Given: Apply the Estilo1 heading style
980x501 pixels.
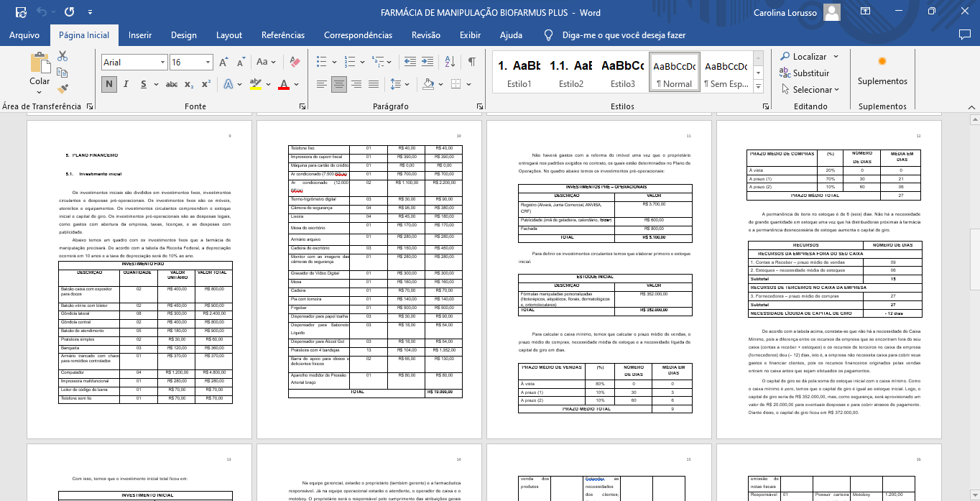Looking at the screenshot, I should (519, 73).
